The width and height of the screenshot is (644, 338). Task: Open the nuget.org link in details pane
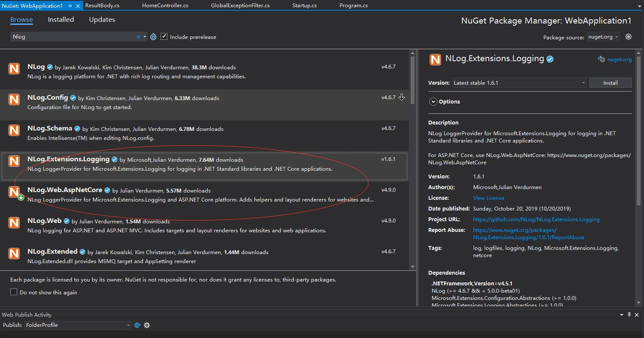pos(619,59)
